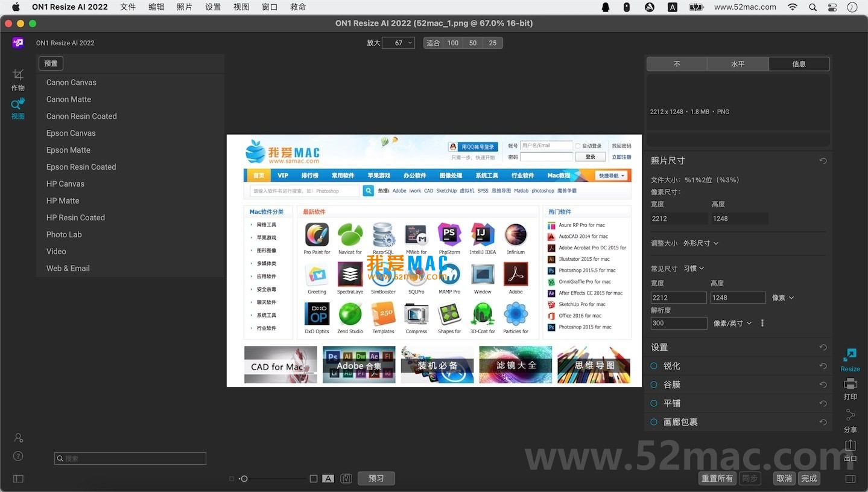Open the help question mark icon

tap(18, 456)
